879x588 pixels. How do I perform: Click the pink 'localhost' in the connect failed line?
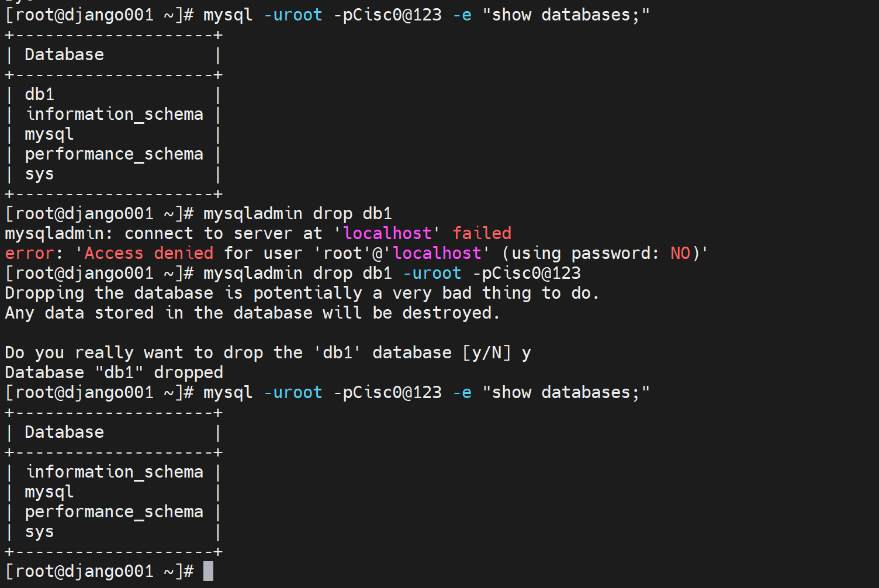[387, 233]
